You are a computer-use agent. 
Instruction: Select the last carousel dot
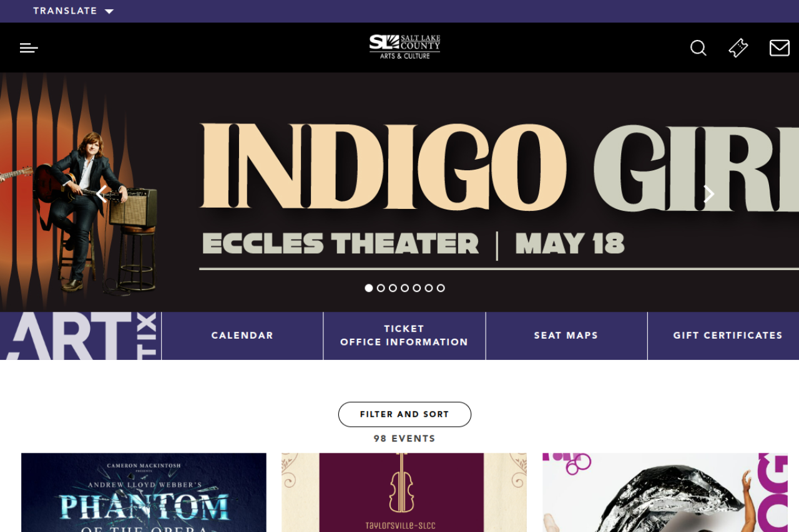(441, 288)
